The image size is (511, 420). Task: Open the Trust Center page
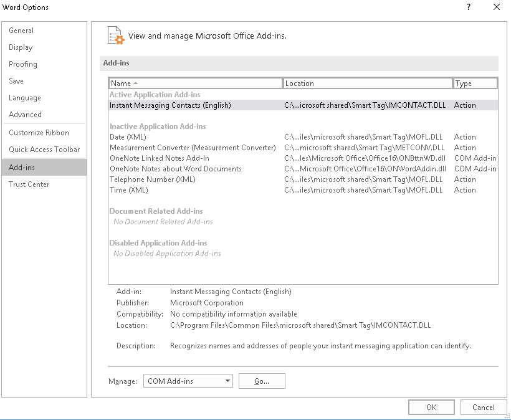[44, 184]
